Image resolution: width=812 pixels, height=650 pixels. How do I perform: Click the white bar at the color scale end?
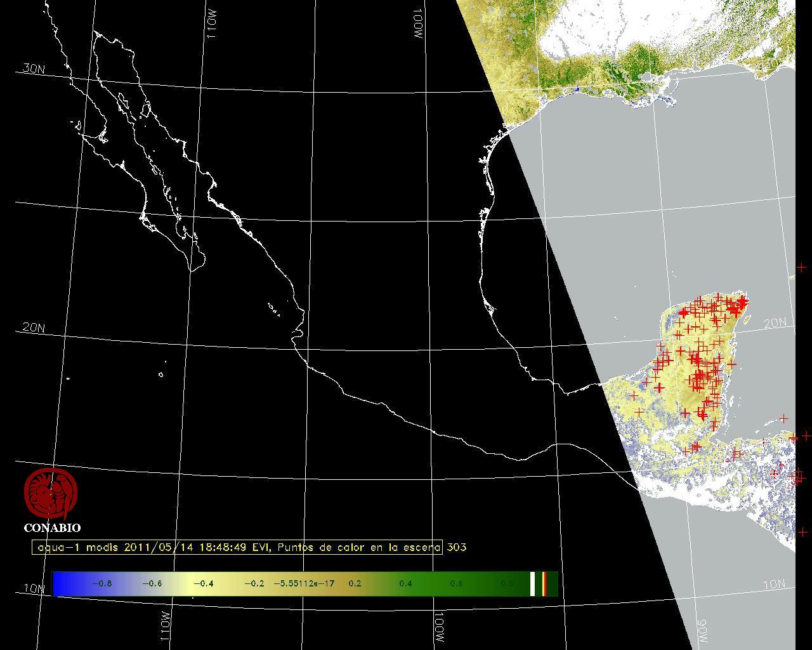(x=533, y=583)
